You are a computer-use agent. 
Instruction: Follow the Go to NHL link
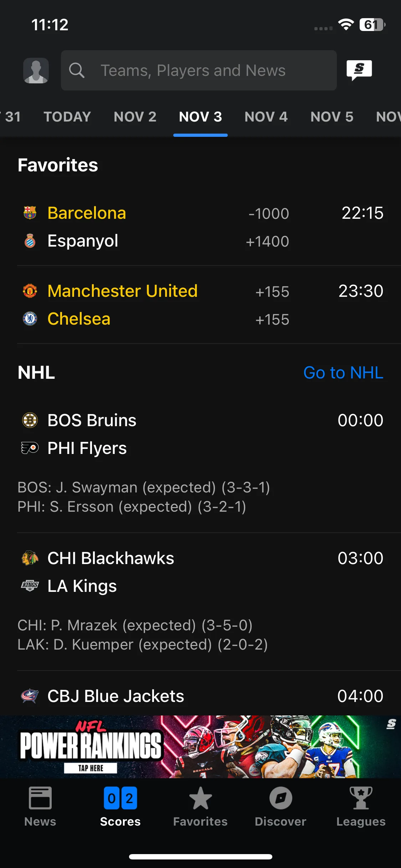[x=343, y=373]
